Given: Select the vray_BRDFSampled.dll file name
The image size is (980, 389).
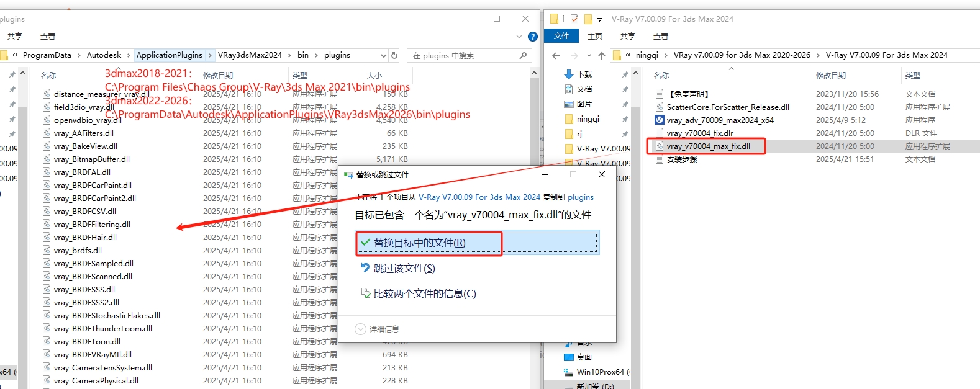Looking at the screenshot, I should pyautogui.click(x=94, y=263).
